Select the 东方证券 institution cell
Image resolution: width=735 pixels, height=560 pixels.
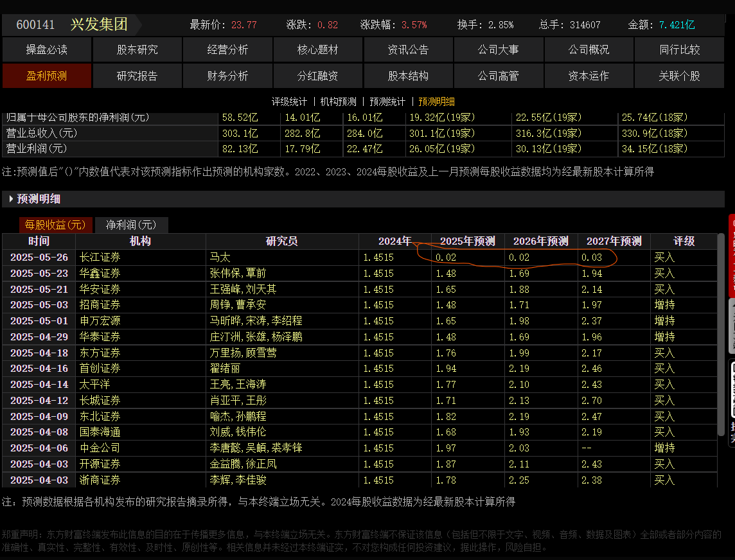coord(140,353)
